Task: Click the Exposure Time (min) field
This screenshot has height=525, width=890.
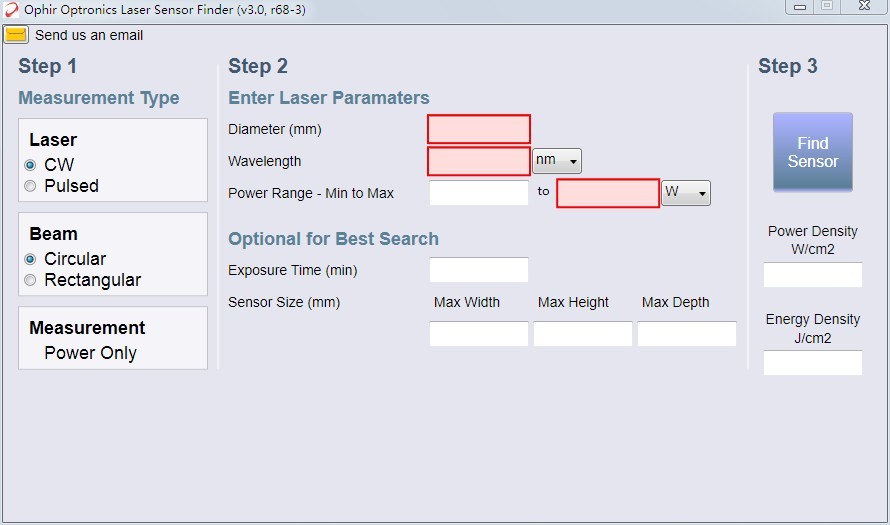Action: pos(479,270)
